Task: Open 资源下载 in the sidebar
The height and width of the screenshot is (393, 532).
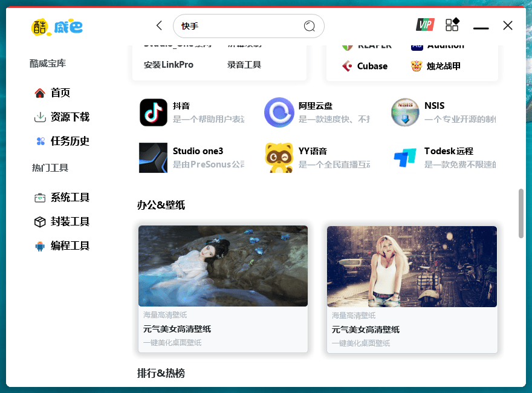Action: point(70,117)
